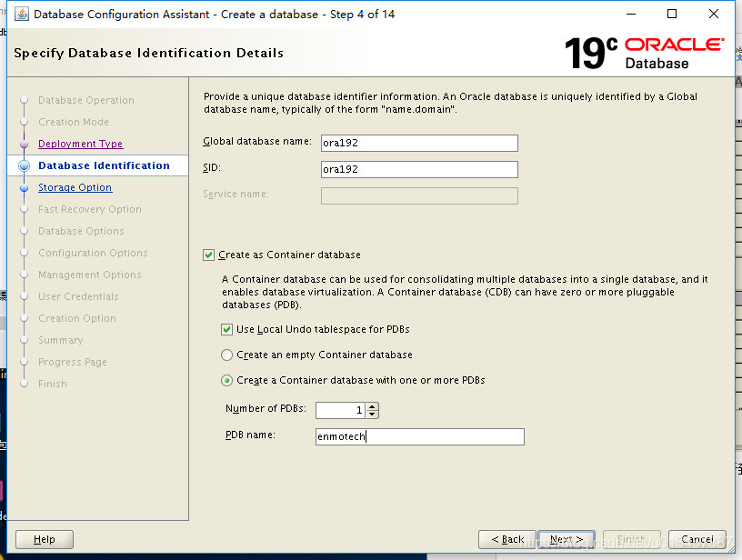The height and width of the screenshot is (560, 742).
Task: Click the Storage Option step bullet
Action: (x=25, y=188)
